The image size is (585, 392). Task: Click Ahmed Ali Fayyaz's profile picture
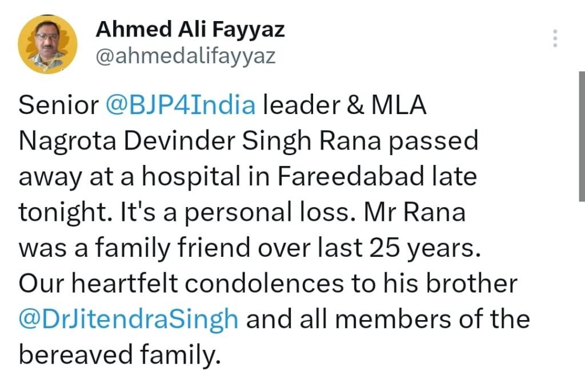pyautogui.click(x=48, y=45)
